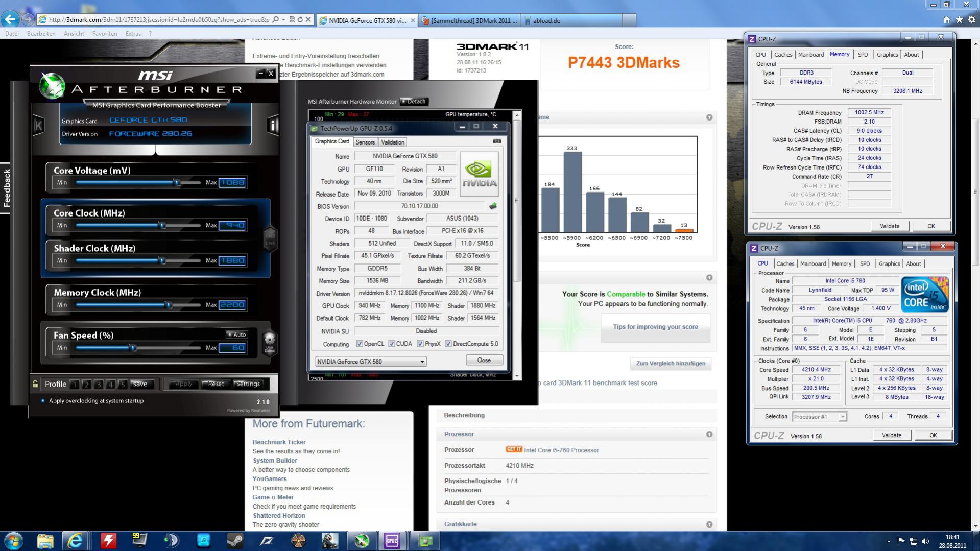Screen dimensions: 980x551
Task: Open Windows Start menu
Action: click(x=14, y=540)
